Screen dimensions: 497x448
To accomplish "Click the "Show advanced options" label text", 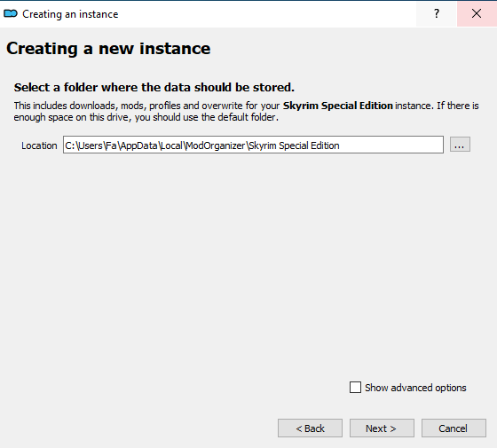I will click(x=415, y=388).
